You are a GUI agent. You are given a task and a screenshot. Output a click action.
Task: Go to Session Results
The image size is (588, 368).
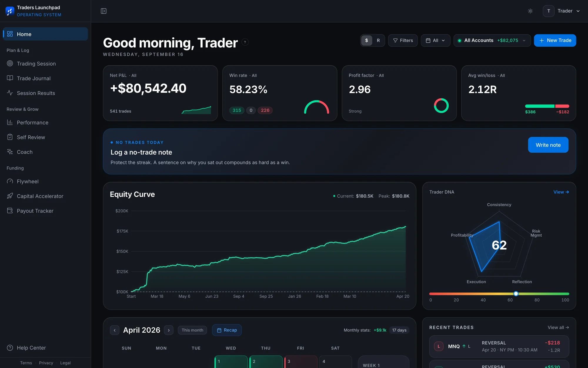[46, 93]
